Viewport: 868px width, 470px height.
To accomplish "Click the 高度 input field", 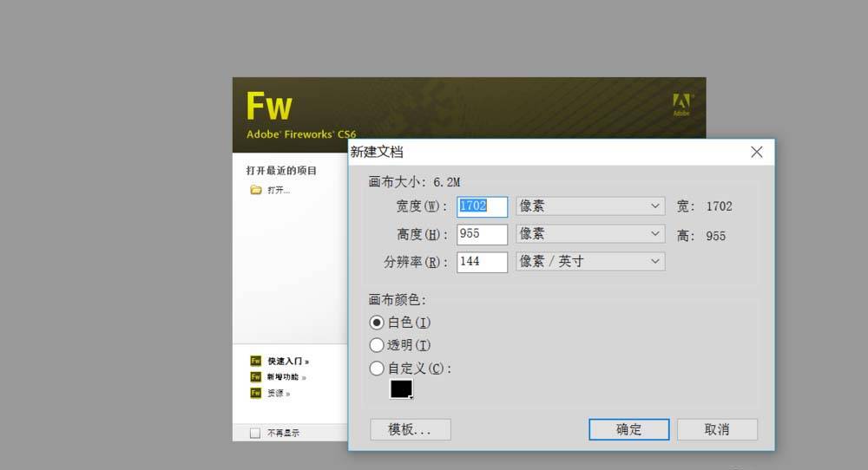I will 482,234.
